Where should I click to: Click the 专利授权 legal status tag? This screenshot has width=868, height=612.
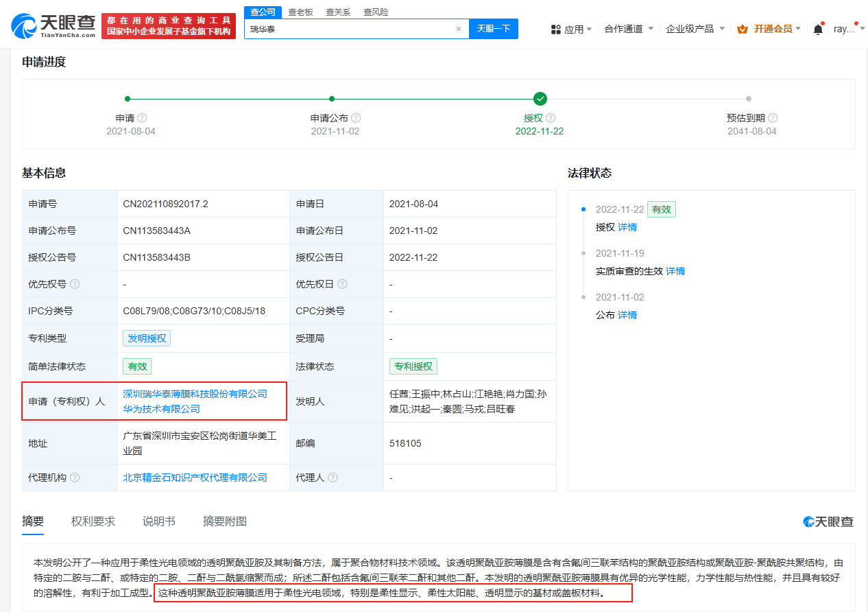click(413, 366)
